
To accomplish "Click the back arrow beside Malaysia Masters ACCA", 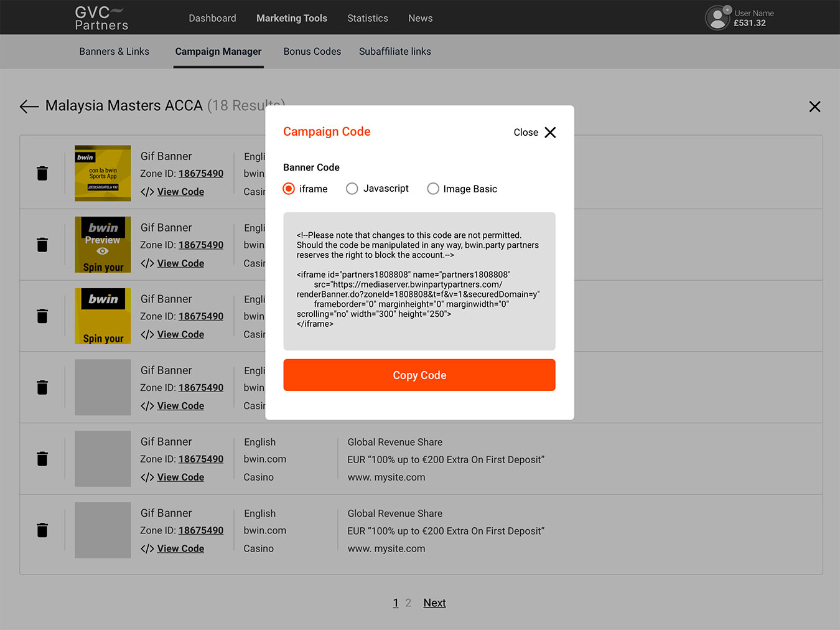I will tap(29, 106).
